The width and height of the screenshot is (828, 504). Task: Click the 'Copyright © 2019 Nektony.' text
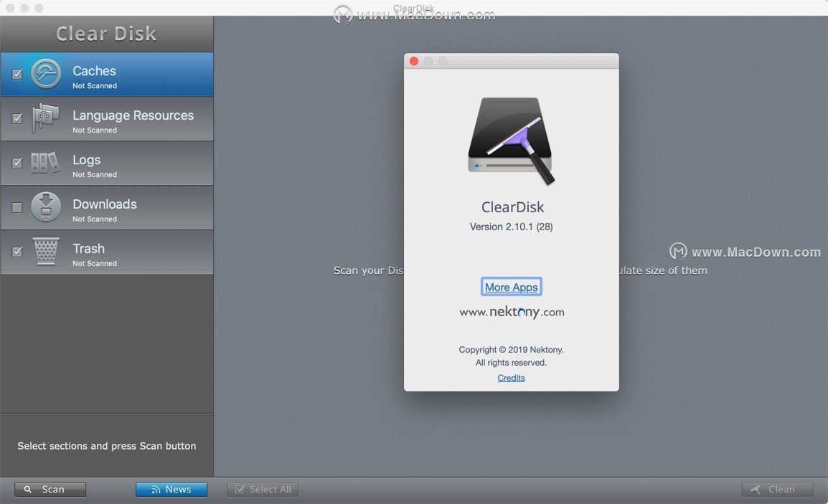click(511, 349)
